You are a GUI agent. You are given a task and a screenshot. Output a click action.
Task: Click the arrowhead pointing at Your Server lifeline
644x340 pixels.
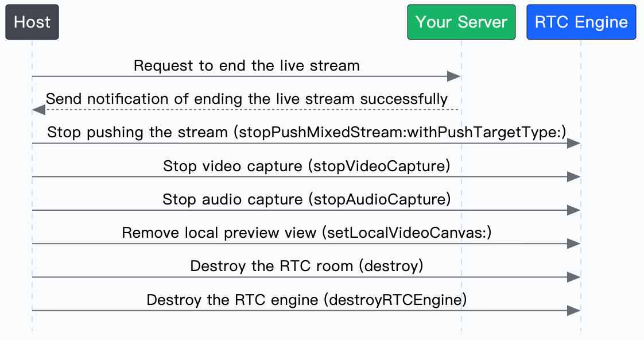[454, 76]
